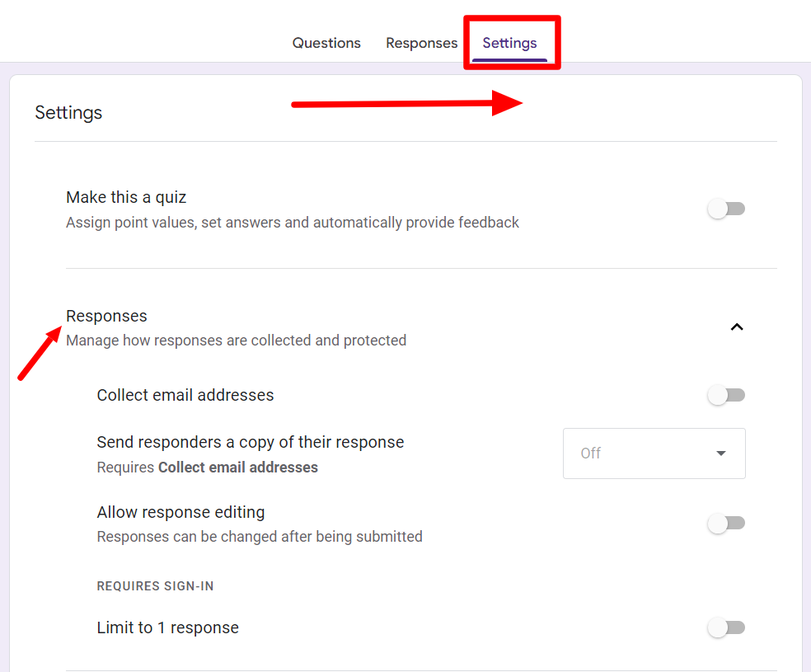Click the dropdown arrow next to Off

(720, 453)
